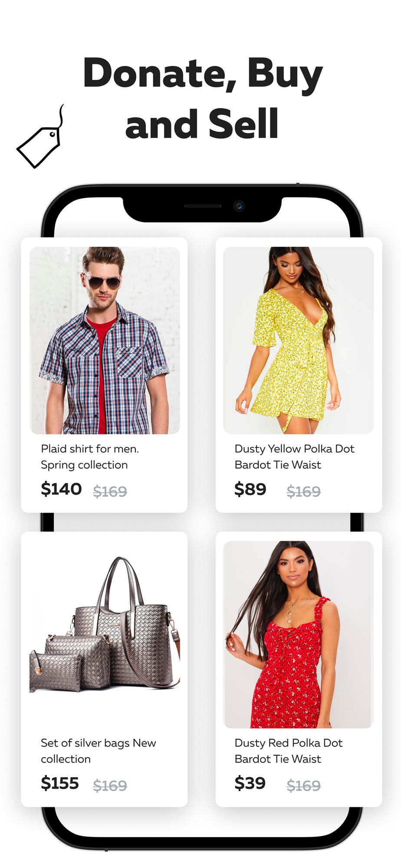401x868 pixels.
Task: Click strikethrough $169 under silver bags
Action: click(x=110, y=786)
